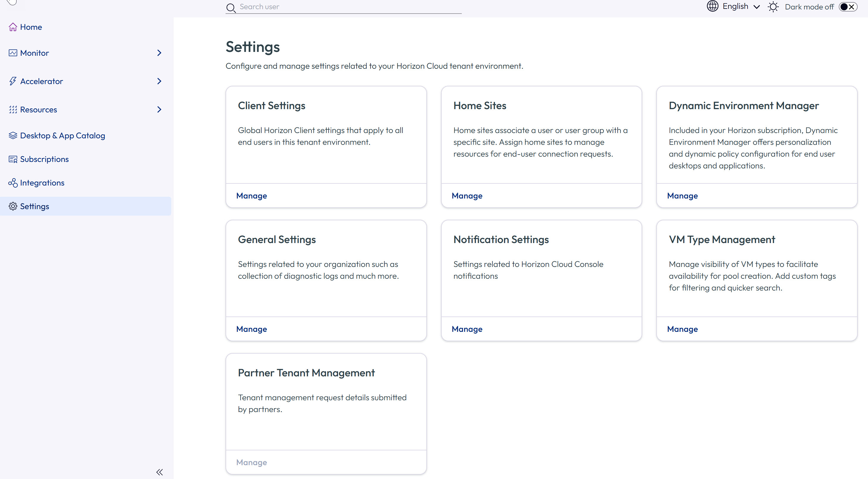Click Manage under Partner Tenant Management

(251, 462)
